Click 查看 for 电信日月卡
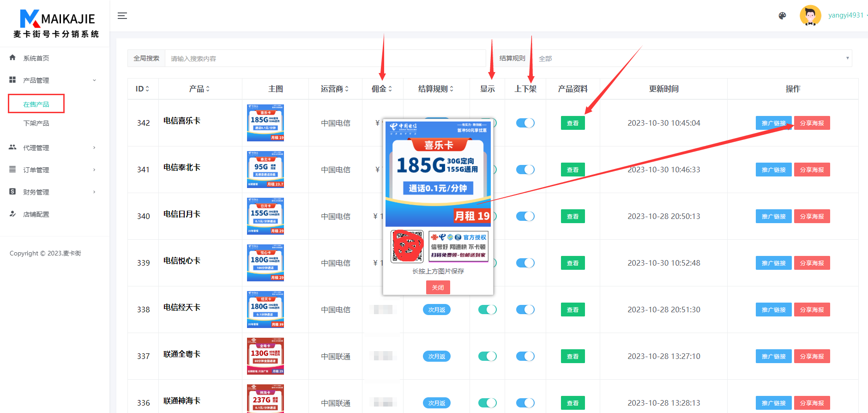The width and height of the screenshot is (868, 413). coord(573,216)
